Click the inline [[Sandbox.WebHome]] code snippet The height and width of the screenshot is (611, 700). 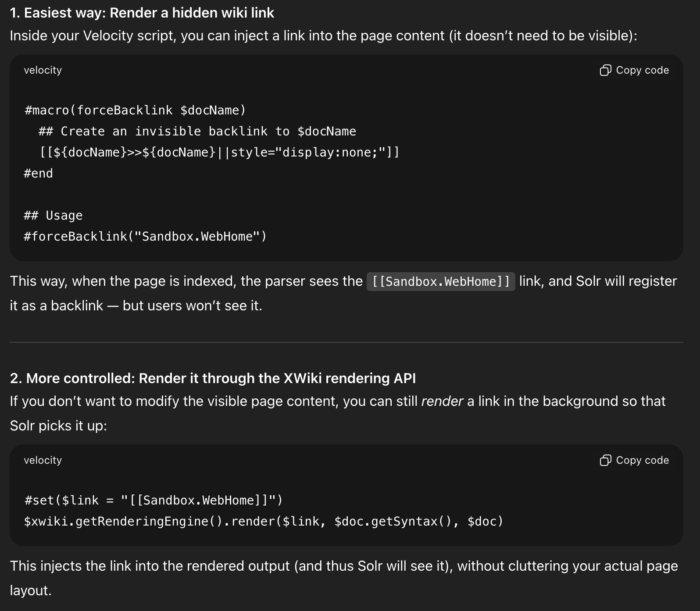440,281
